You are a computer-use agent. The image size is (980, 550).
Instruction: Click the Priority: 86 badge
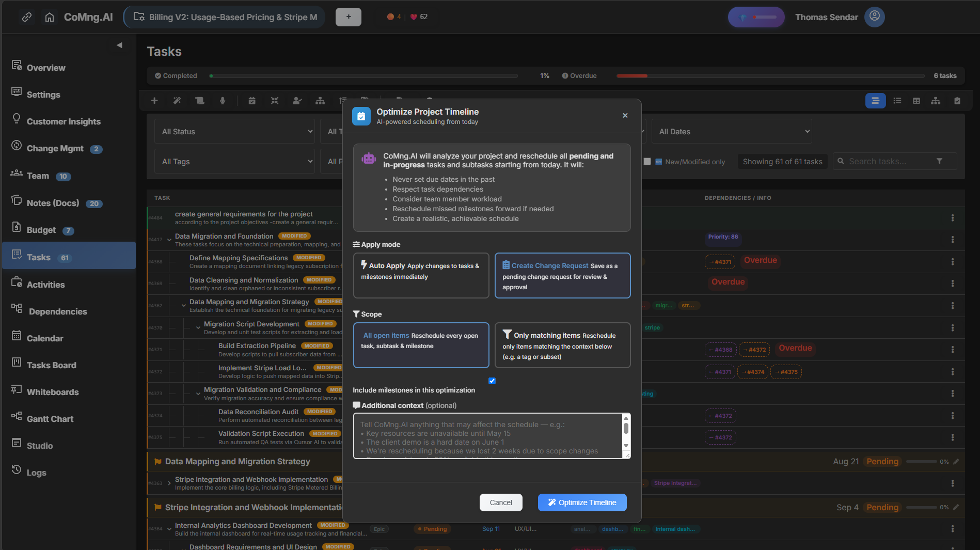pyautogui.click(x=723, y=237)
